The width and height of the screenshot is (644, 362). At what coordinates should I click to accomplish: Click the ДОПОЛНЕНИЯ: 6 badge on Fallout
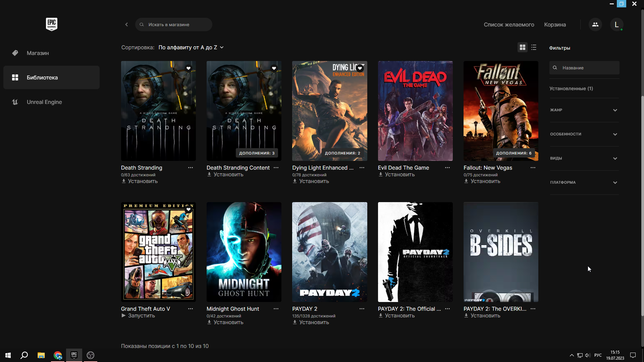pyautogui.click(x=514, y=153)
